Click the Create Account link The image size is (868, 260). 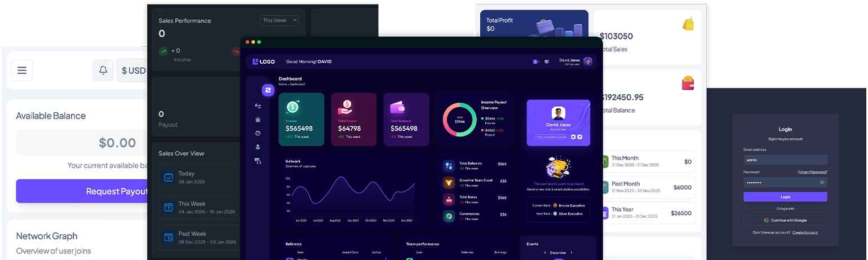805,232
